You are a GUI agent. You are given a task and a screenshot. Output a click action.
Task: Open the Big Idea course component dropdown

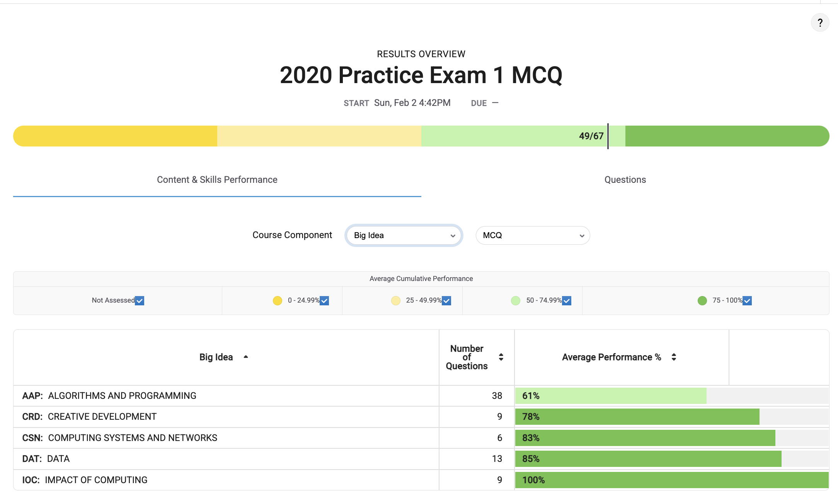click(x=404, y=235)
